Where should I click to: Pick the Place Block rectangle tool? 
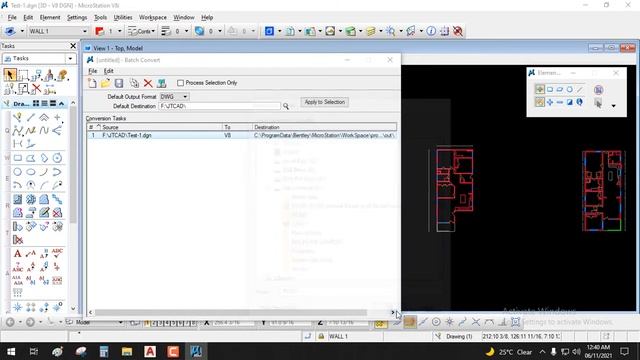tap(18, 158)
